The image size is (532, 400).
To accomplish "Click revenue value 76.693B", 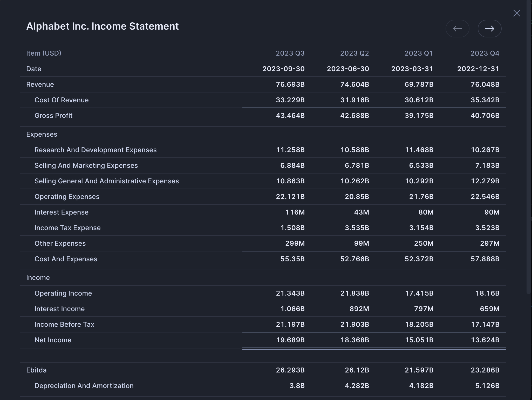I will coord(290,84).
